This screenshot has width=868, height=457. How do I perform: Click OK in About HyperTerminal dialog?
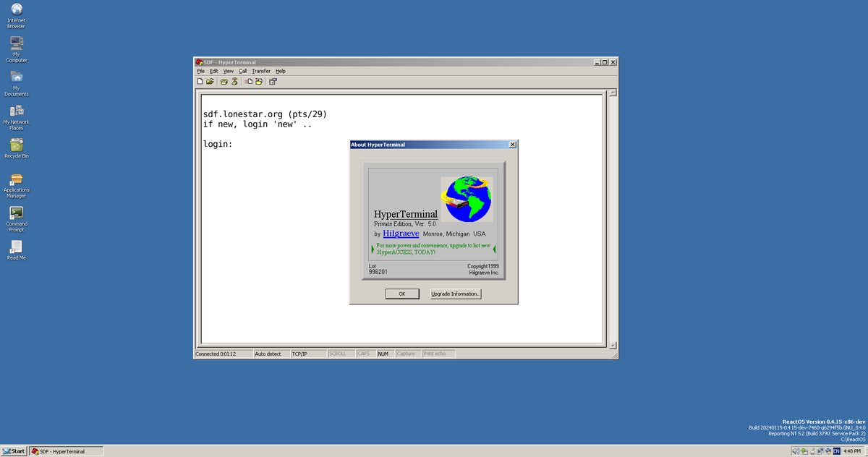point(402,294)
